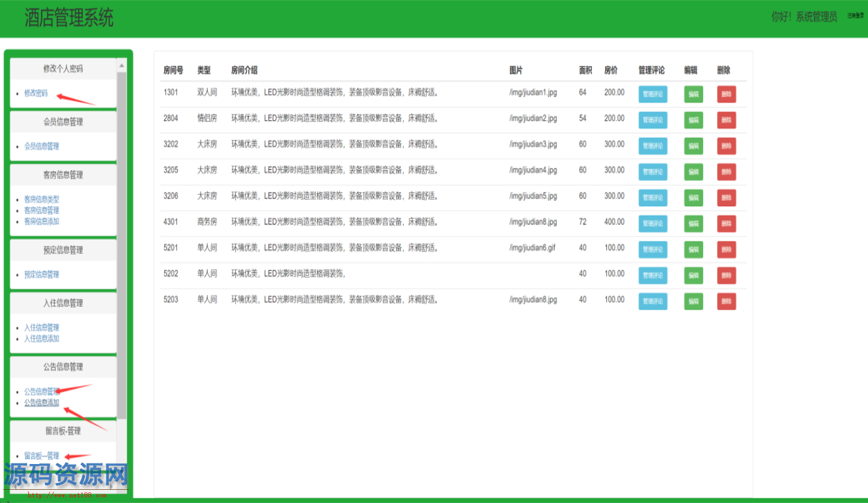Click the 酒店管理系统 title in header
Image resolution: width=868 pixels, height=503 pixels.
[69, 18]
